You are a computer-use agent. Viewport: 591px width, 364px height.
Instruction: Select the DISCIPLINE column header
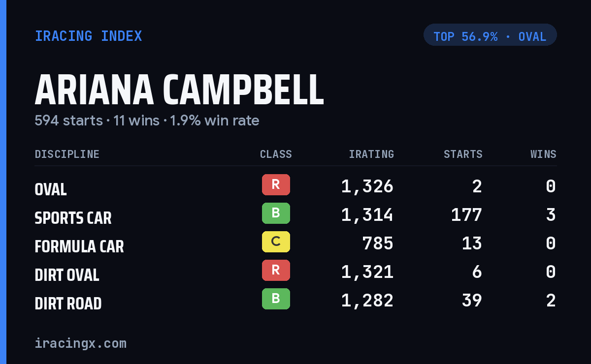tap(67, 154)
